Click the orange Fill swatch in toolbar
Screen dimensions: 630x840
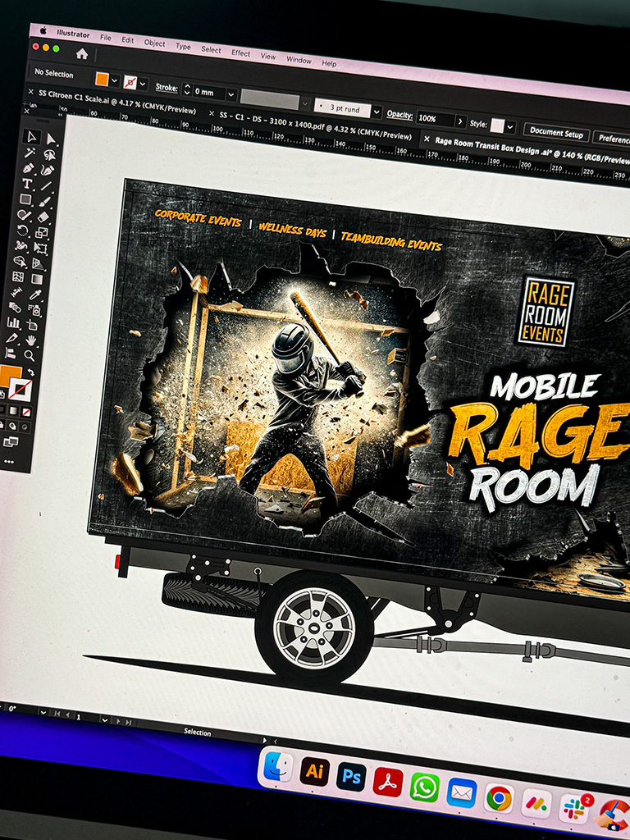coord(10,376)
